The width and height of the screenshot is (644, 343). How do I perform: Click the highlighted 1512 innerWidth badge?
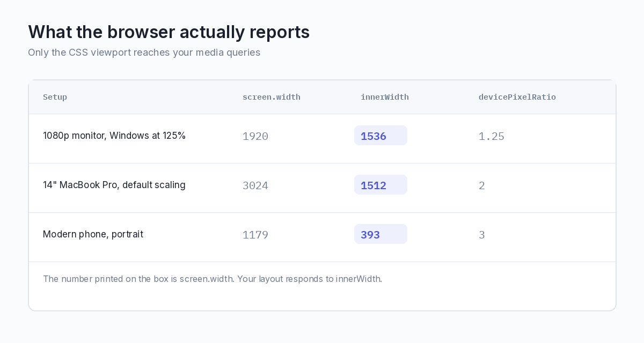(x=380, y=185)
